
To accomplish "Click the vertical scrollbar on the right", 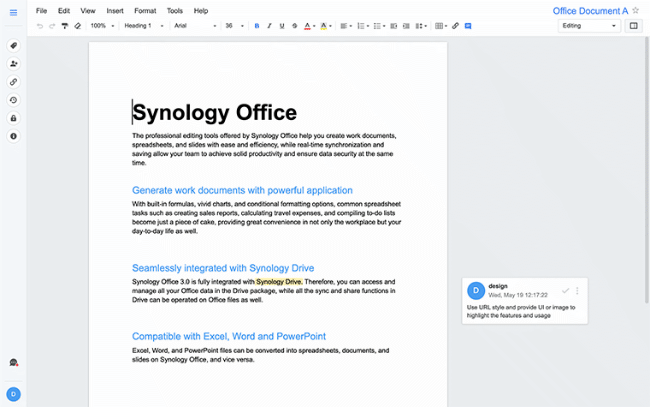I will (646, 170).
